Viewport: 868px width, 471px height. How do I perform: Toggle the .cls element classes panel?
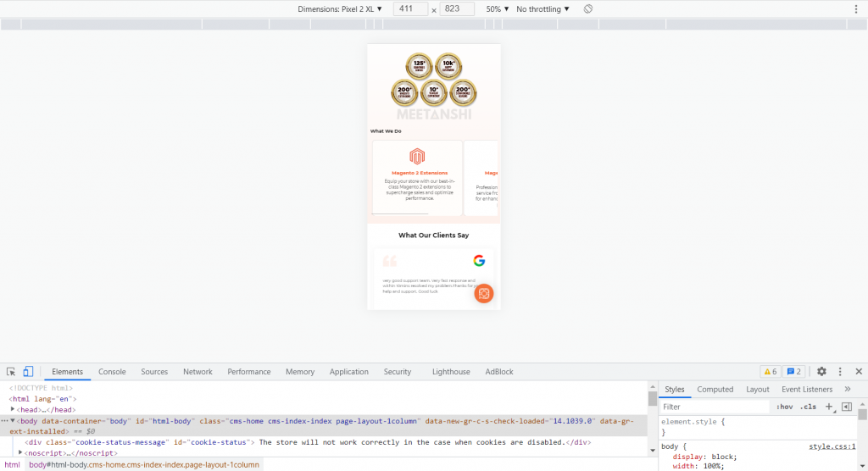pos(808,407)
